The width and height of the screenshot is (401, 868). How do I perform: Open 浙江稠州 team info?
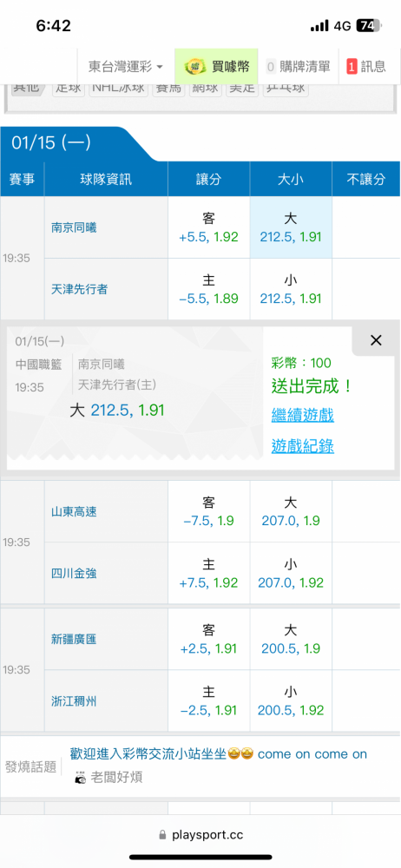pos(74,701)
